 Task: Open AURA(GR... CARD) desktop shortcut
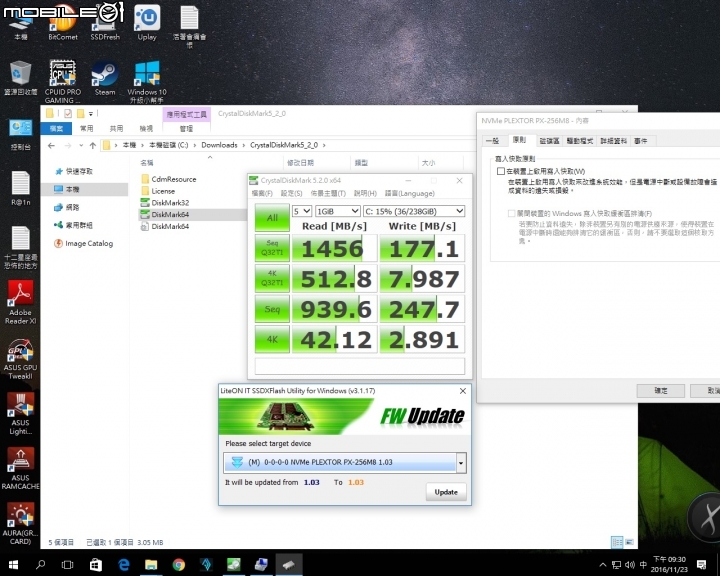coord(20,524)
